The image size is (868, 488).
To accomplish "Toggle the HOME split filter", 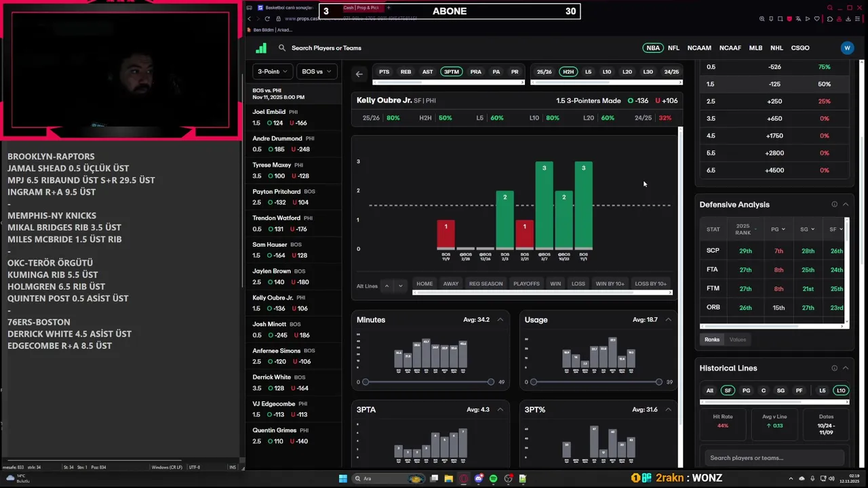I will point(425,284).
